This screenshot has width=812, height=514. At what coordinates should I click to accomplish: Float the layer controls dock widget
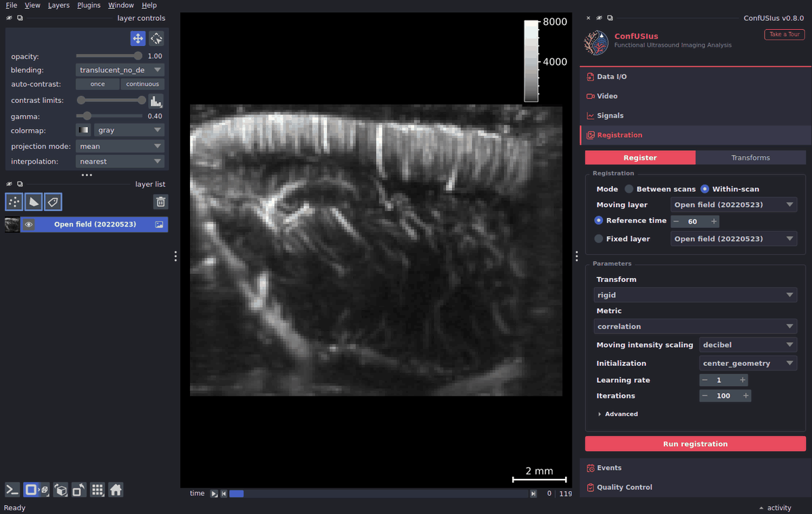click(20, 18)
